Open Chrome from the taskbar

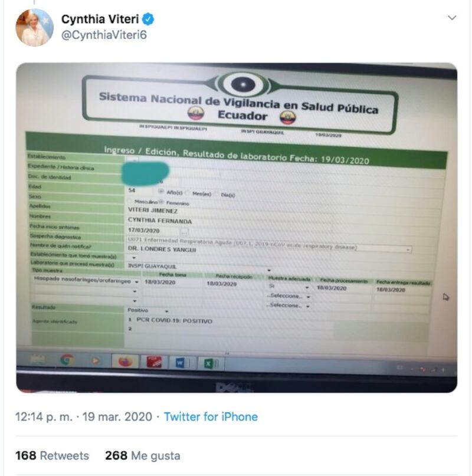67,360
